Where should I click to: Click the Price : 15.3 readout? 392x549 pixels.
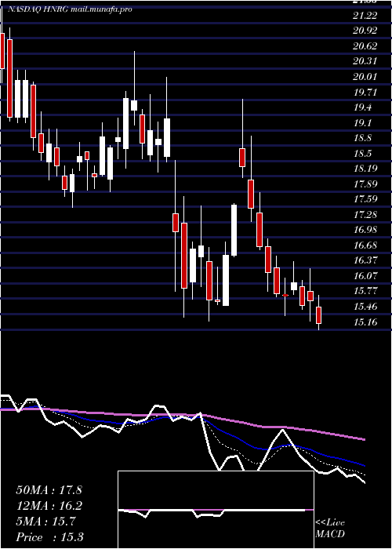pos(49,537)
